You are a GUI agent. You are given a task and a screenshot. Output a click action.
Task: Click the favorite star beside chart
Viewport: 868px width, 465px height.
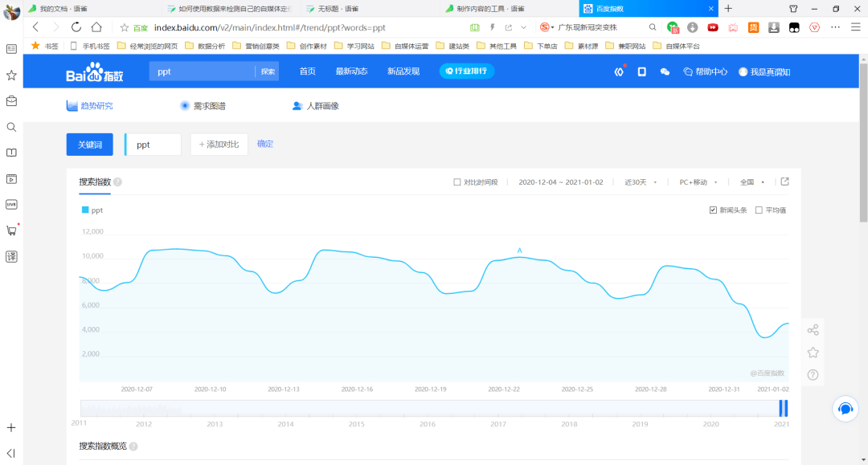[813, 353]
